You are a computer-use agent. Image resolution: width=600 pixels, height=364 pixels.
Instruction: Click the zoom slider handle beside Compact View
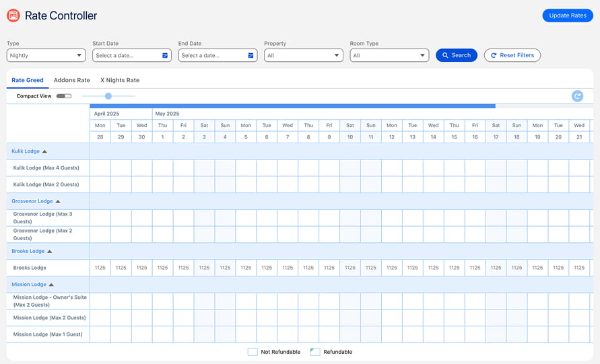pos(108,96)
